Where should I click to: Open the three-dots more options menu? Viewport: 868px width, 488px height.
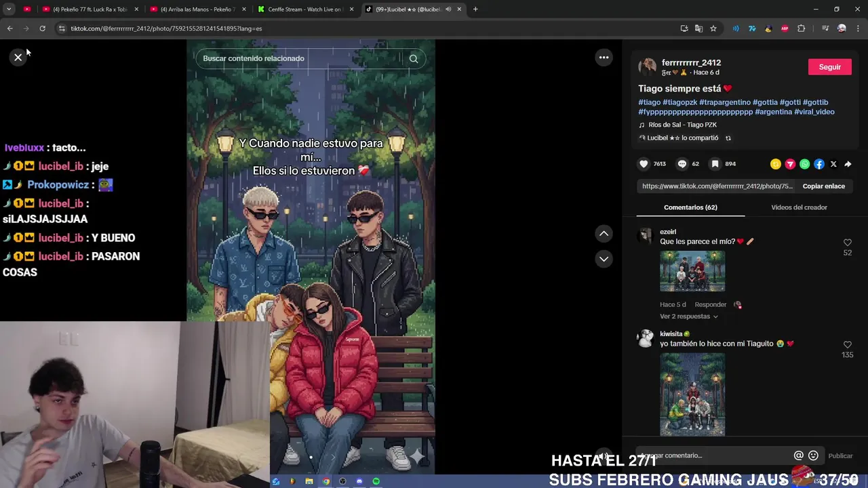[x=604, y=58]
